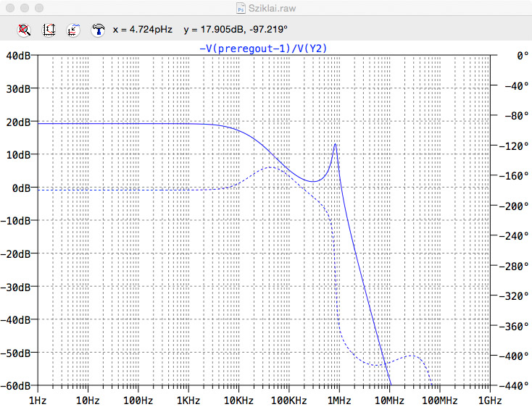Click the -200° phase axis label
Viewport: 532px width, 407px height.
click(x=515, y=206)
